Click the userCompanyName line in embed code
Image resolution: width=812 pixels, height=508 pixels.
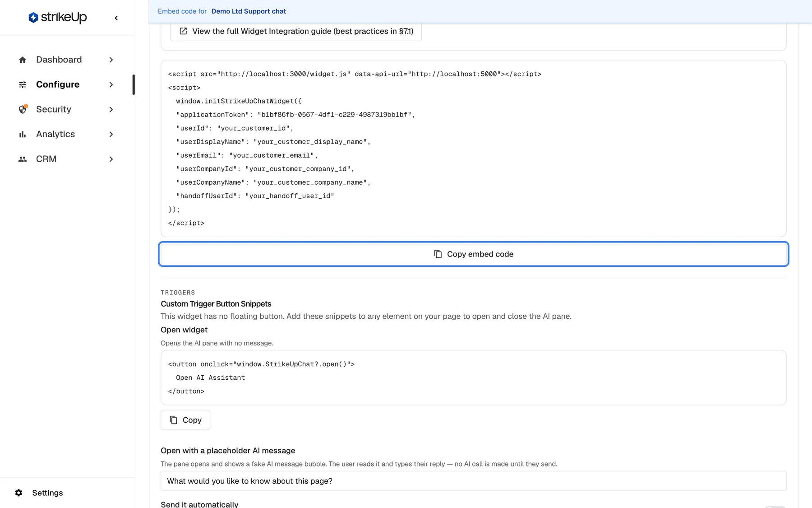tap(273, 182)
